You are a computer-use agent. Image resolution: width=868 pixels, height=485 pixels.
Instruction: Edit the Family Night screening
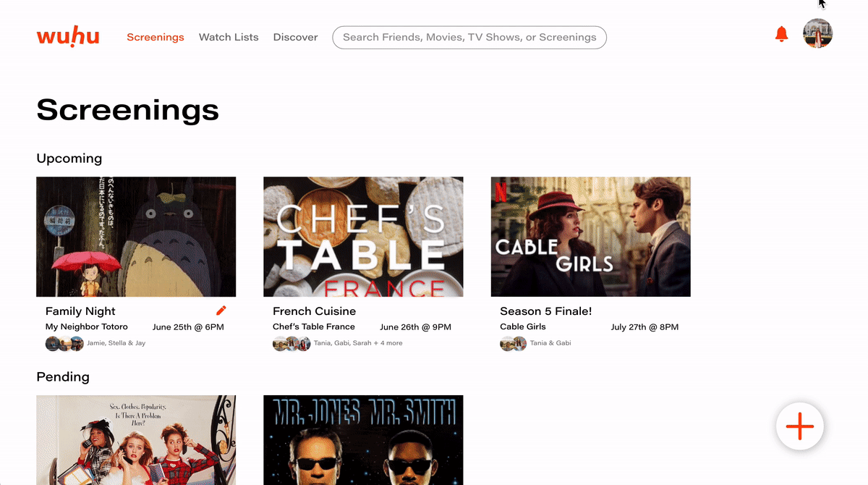[x=221, y=311]
